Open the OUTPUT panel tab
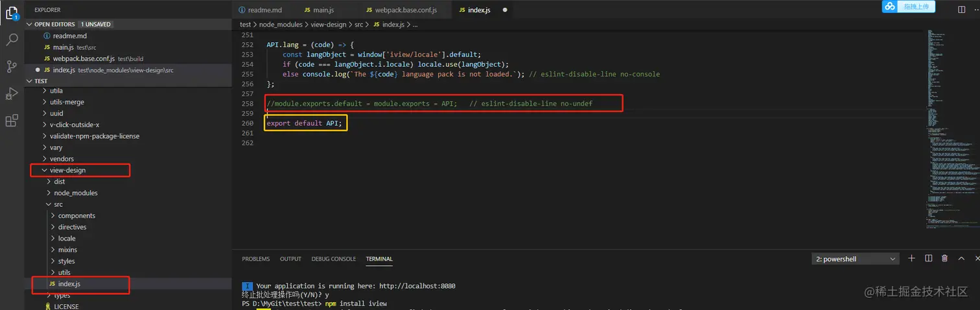Image resolution: width=980 pixels, height=310 pixels. coord(290,259)
